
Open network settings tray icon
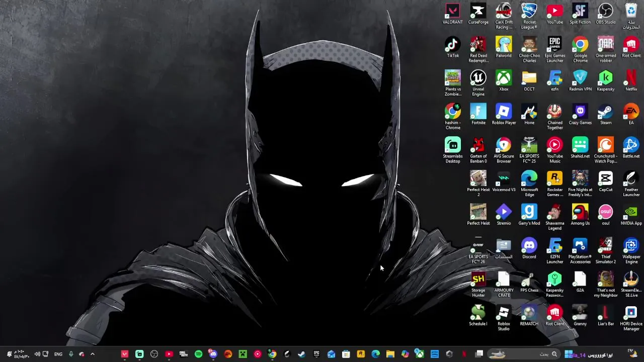(45, 354)
